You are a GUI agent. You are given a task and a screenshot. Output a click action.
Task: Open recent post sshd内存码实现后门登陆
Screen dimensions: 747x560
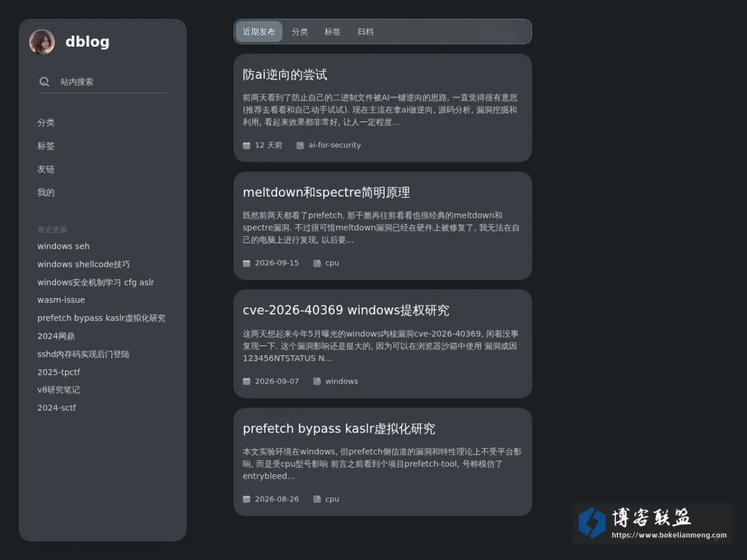83,354
